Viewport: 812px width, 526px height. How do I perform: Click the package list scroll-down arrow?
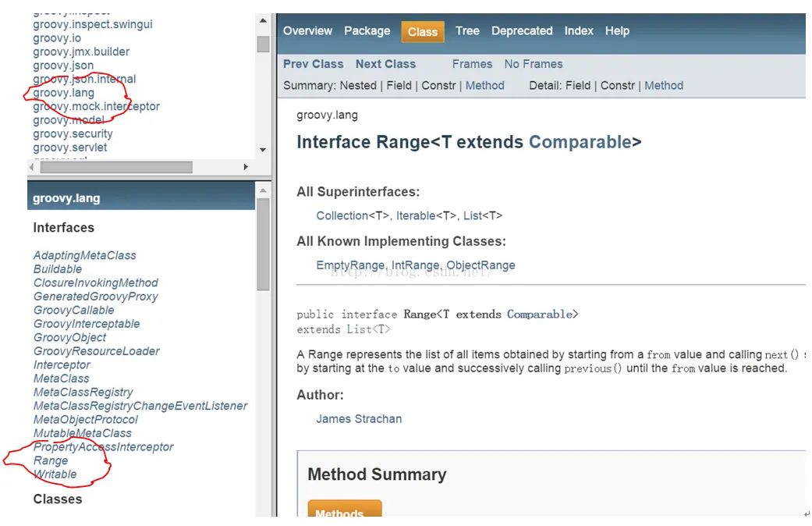[263, 150]
